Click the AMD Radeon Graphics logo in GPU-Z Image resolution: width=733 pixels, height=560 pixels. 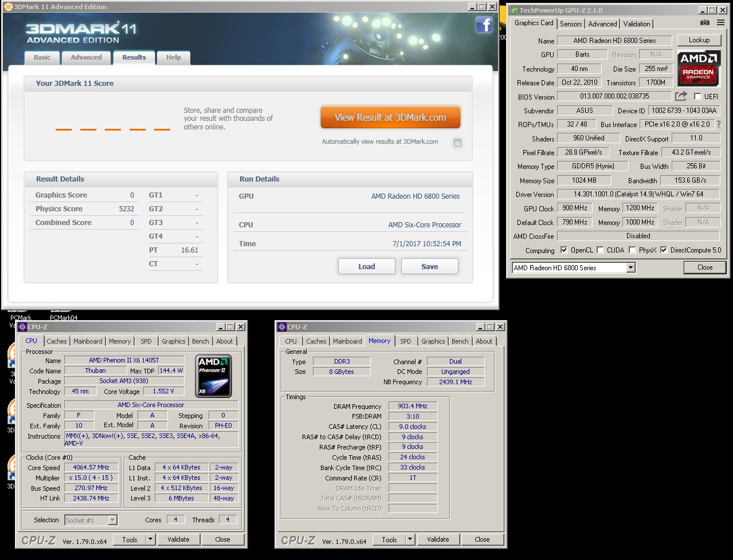(x=699, y=68)
